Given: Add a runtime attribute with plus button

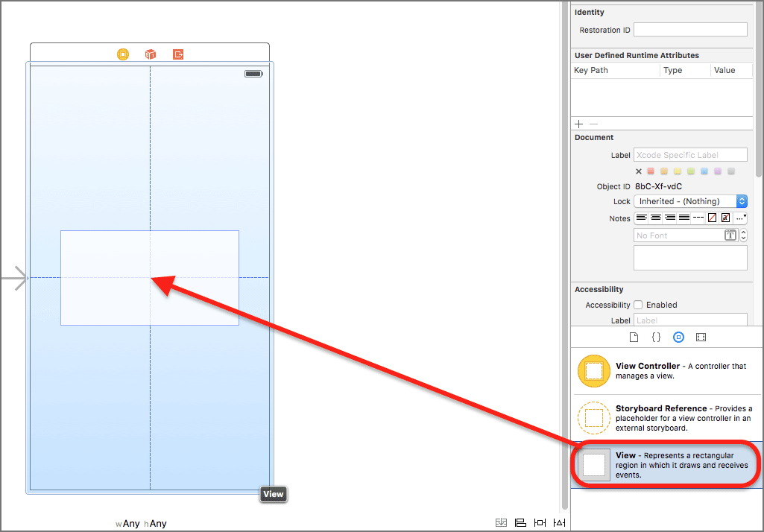Looking at the screenshot, I should click(x=579, y=124).
